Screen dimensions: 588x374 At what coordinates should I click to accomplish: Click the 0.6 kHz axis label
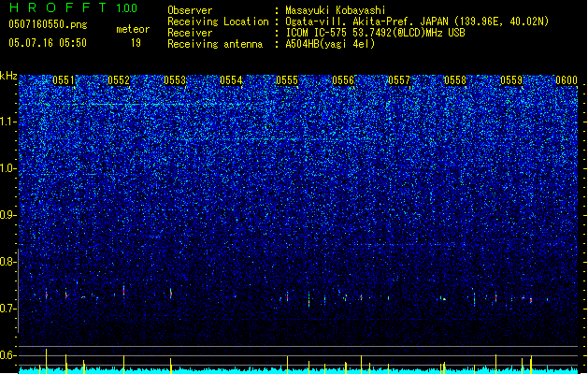coord(8,355)
